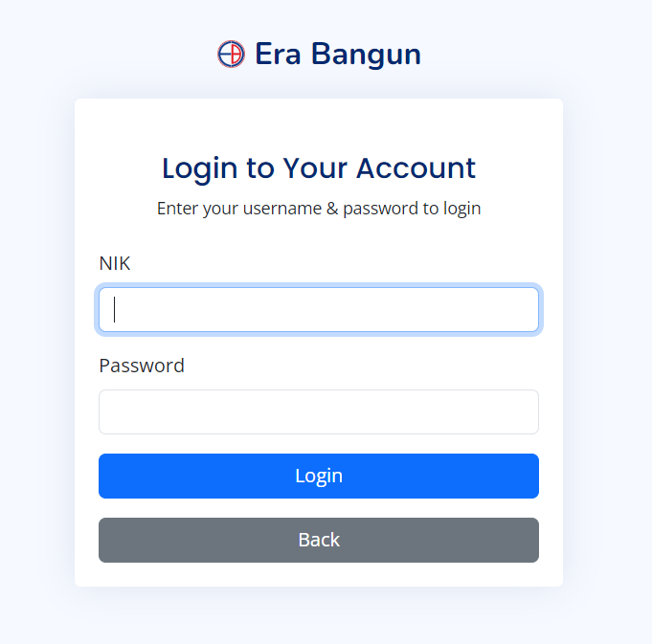Select the Password input field
This screenshot has height=644, width=652.
(x=319, y=411)
